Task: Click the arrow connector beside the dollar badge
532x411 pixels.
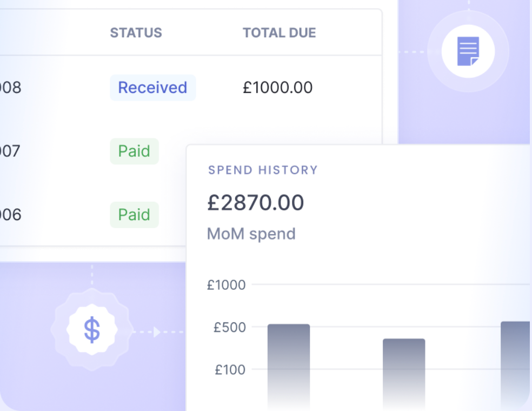Action: (x=157, y=332)
